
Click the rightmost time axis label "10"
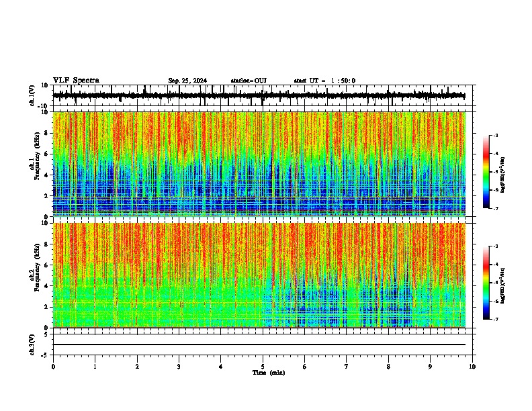[x=472, y=367]
